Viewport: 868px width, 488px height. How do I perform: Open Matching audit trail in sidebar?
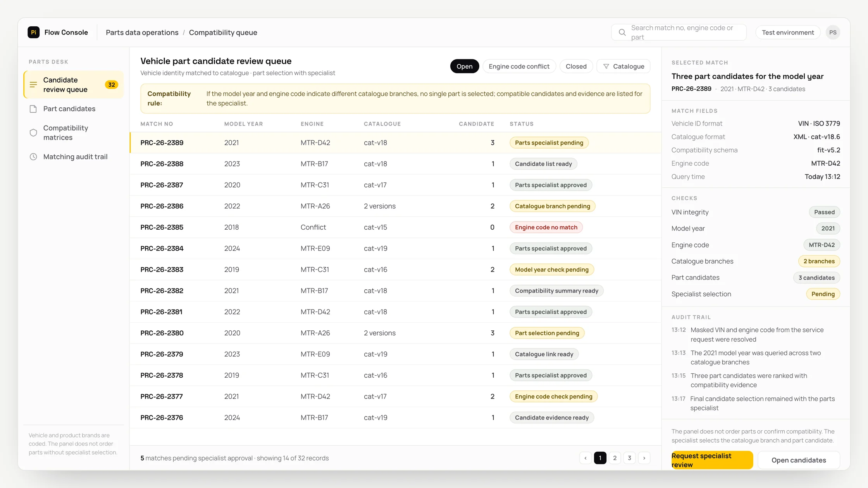[x=74, y=157]
